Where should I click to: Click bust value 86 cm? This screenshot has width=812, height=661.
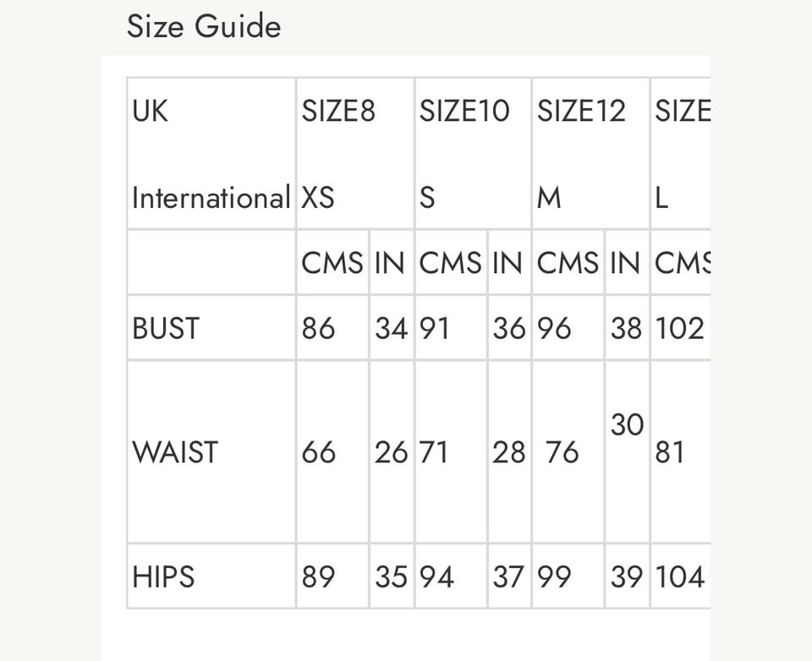click(318, 328)
